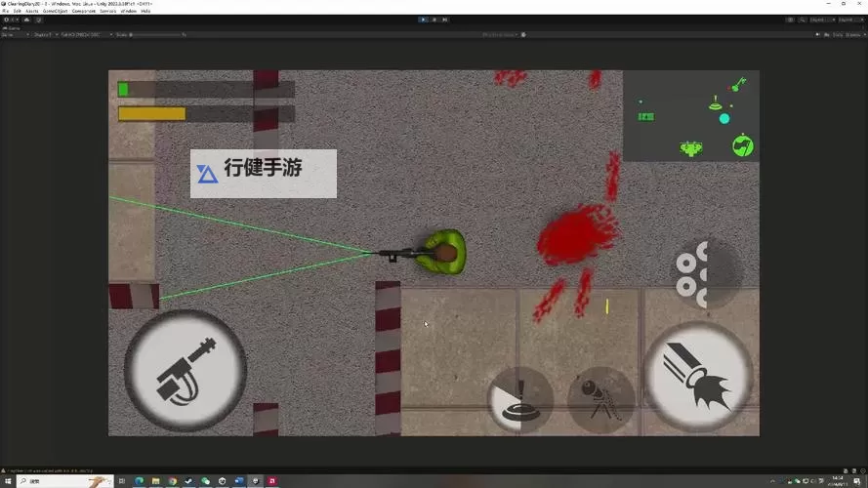
Task: Open Microsoft Edge from the taskbar
Action: [139, 481]
